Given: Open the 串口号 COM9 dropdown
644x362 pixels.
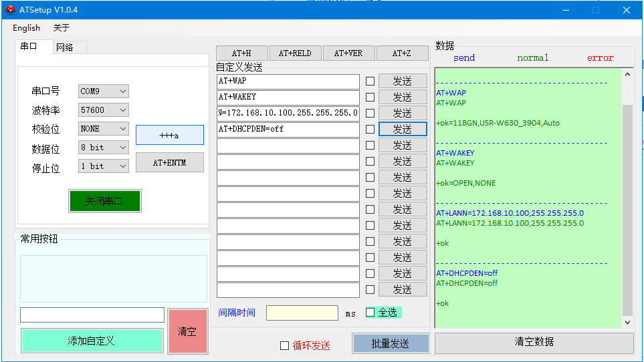Looking at the screenshot, I should point(104,92).
